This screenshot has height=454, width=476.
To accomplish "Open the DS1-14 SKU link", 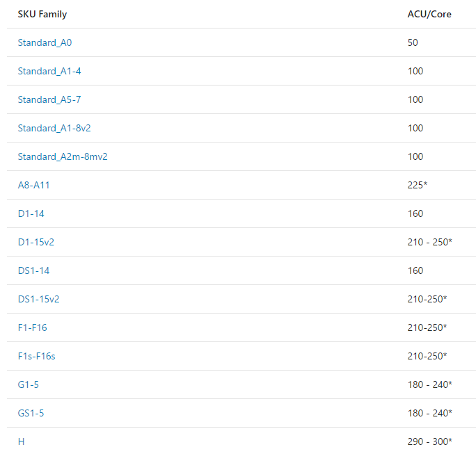I will (x=33, y=271).
